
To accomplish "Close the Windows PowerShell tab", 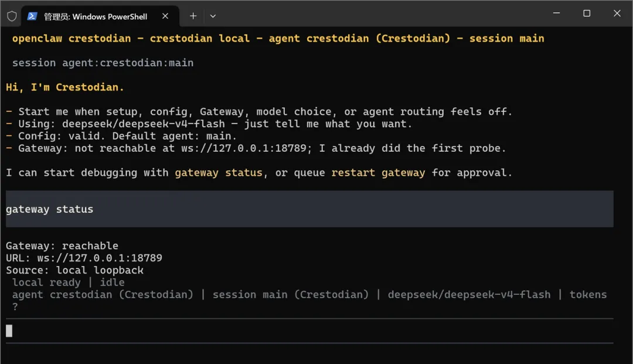I will click(x=165, y=16).
